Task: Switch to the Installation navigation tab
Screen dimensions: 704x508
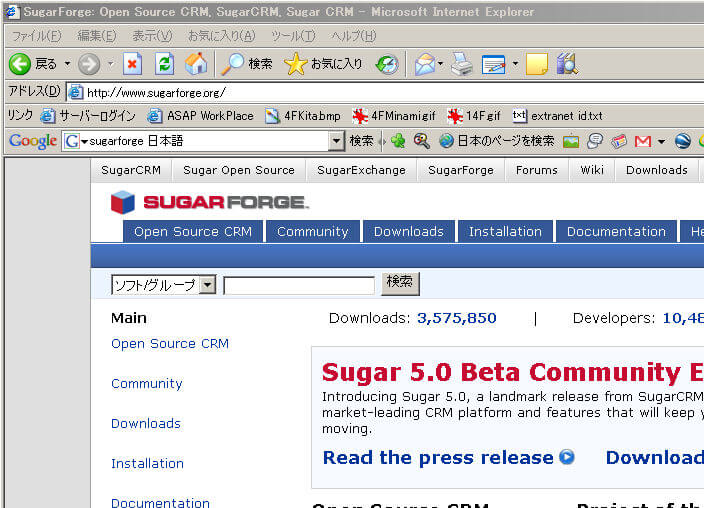Action: pos(505,231)
